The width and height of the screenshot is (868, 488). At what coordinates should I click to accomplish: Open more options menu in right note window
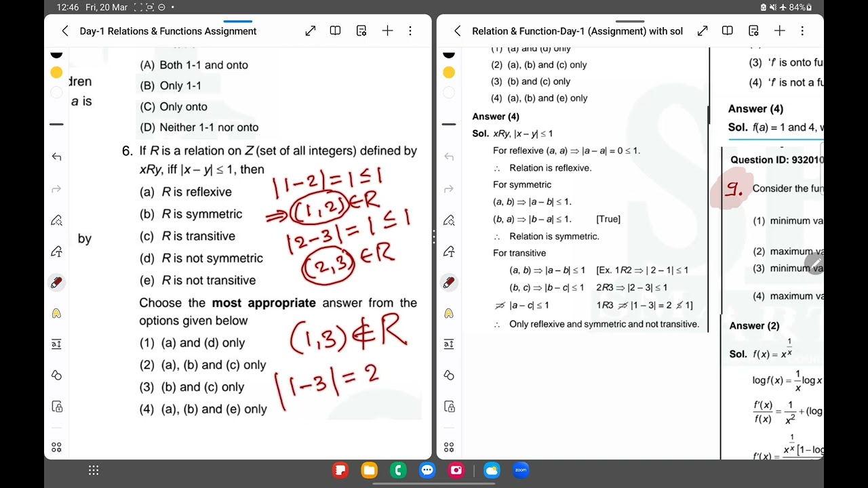802,31
